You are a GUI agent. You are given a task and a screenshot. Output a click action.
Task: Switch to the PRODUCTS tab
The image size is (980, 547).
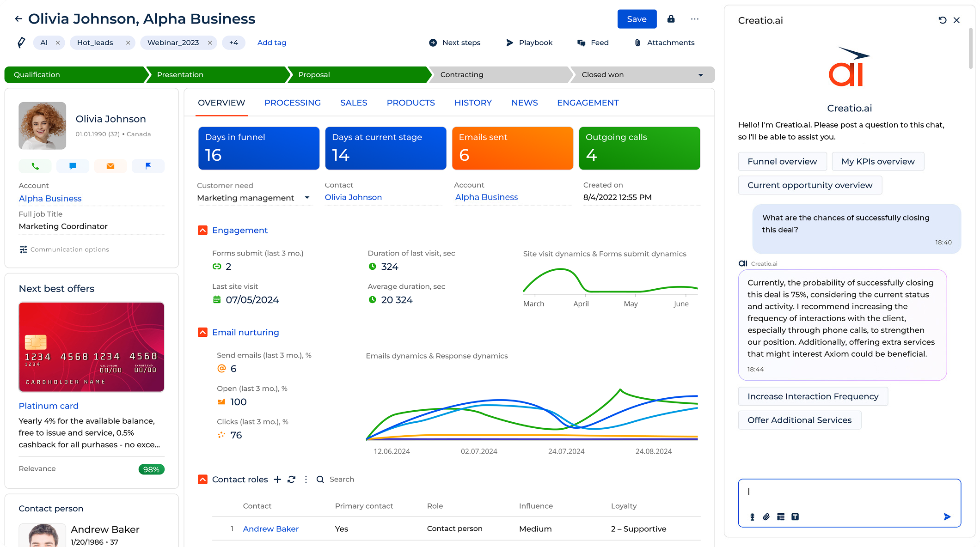(410, 103)
